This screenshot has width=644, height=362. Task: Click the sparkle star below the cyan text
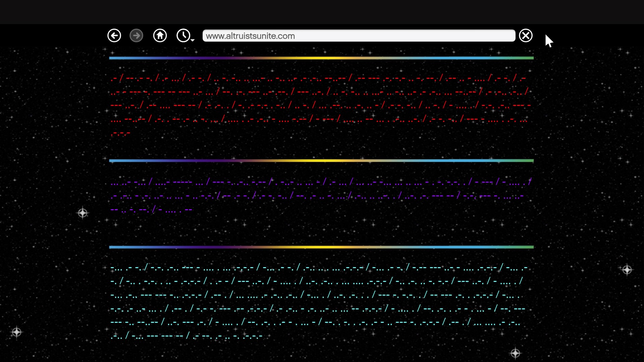[x=515, y=353]
